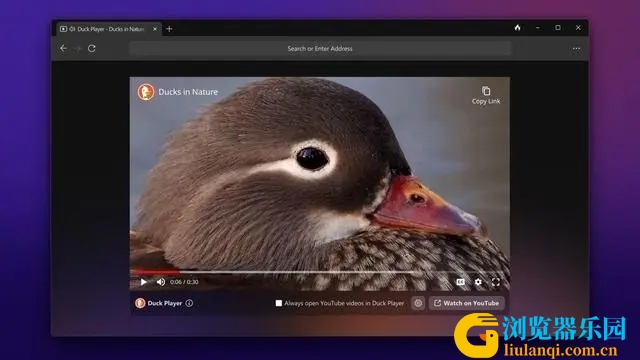640x360 pixels.
Task: Enter fullscreen video mode
Action: click(x=496, y=282)
